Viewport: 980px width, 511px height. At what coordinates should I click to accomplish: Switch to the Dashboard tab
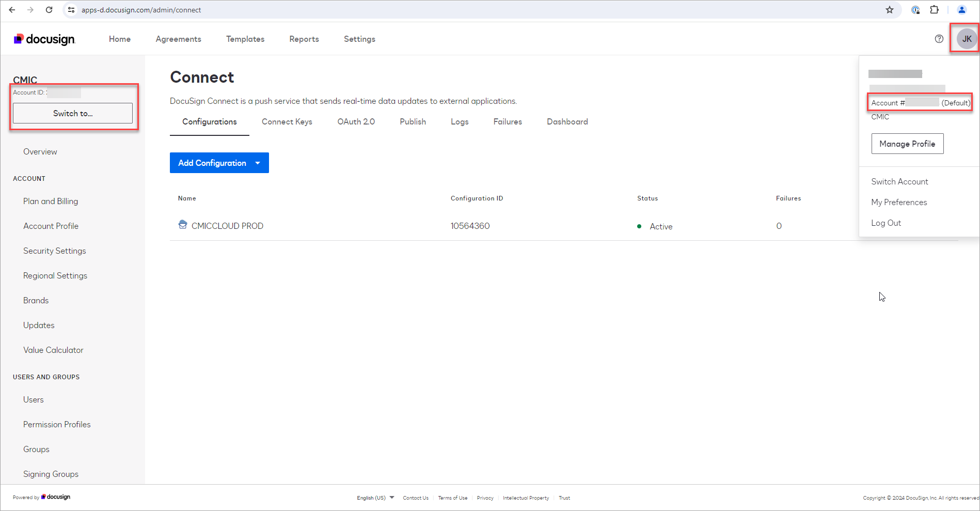point(567,122)
